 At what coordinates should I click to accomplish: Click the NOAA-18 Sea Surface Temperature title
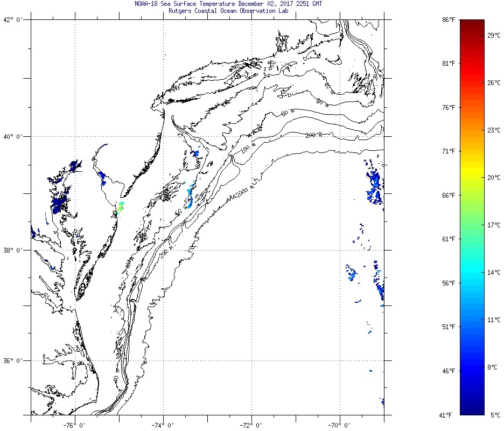229,4
